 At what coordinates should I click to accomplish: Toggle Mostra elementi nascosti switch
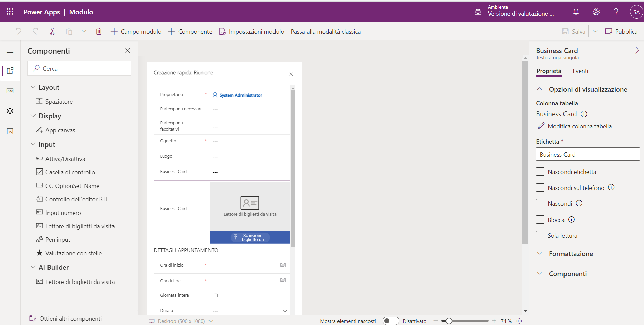point(391,321)
